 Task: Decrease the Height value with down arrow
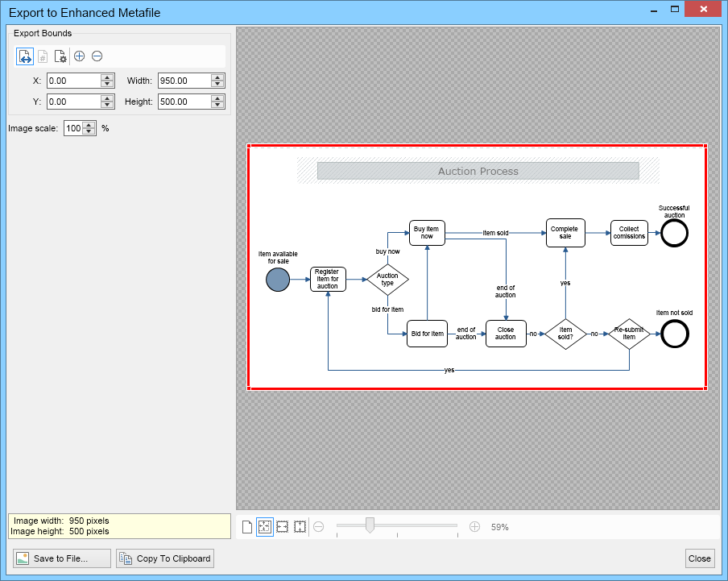point(217,105)
